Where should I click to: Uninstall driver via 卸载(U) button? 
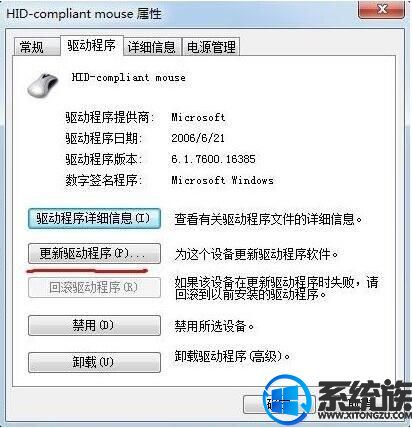[94, 362]
